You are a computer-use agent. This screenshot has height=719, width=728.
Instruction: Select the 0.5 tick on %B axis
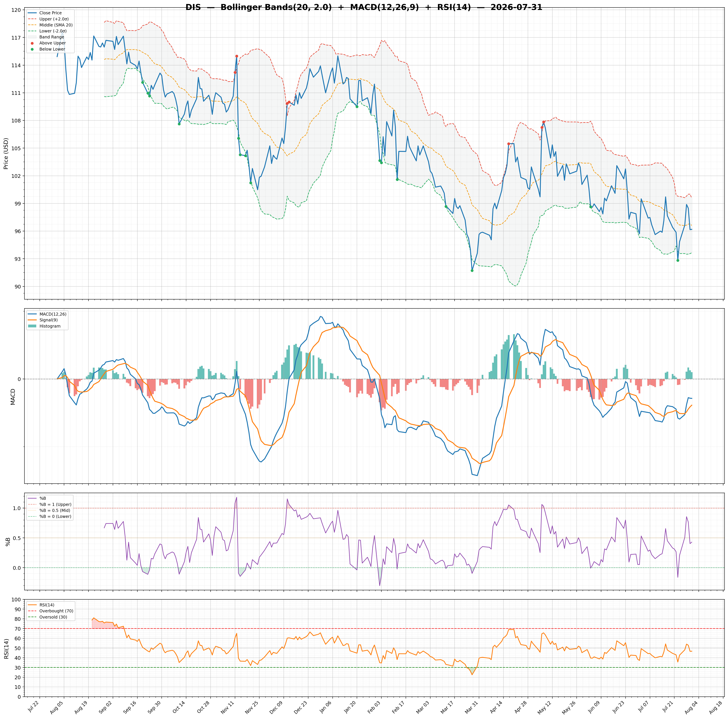pyautogui.click(x=17, y=538)
